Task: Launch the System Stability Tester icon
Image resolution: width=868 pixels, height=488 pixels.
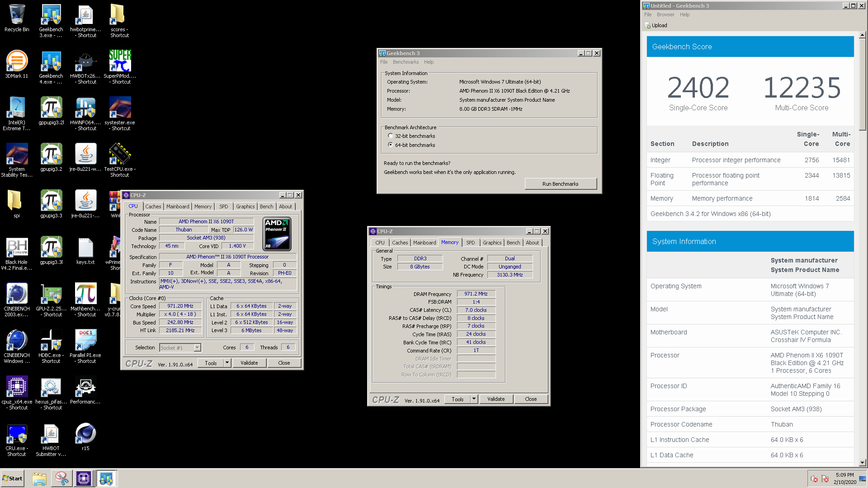Action: pyautogui.click(x=17, y=160)
